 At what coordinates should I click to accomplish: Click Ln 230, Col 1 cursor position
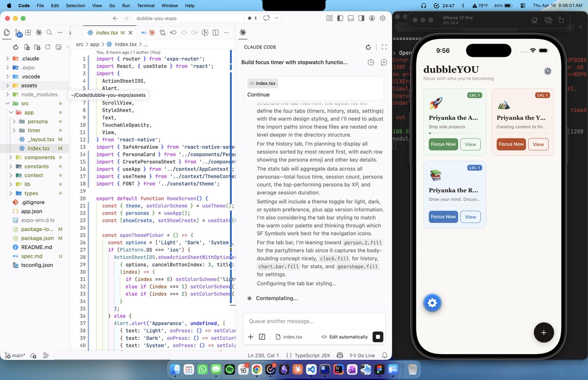pos(263,356)
